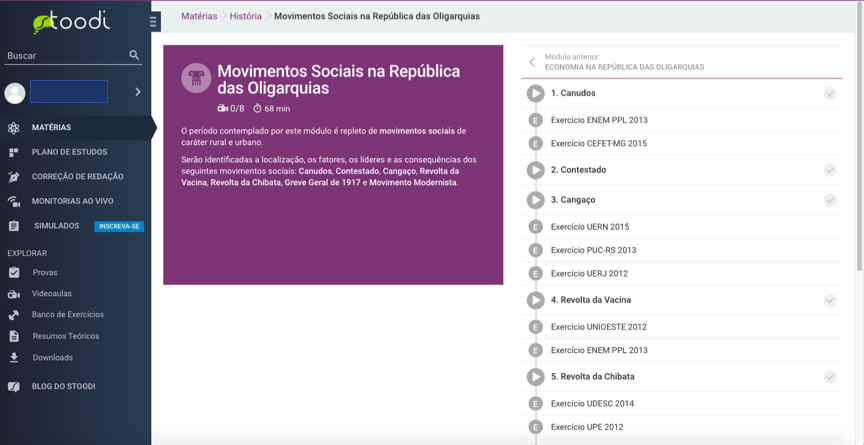Screen dimensions: 864x445
Task: Mark Canudos lesson as completed
Action: click(x=830, y=93)
